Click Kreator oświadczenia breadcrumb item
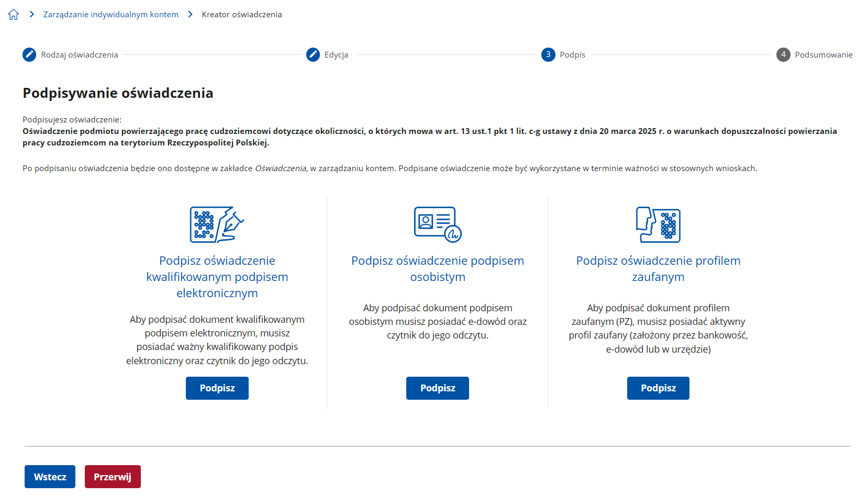 (x=242, y=15)
